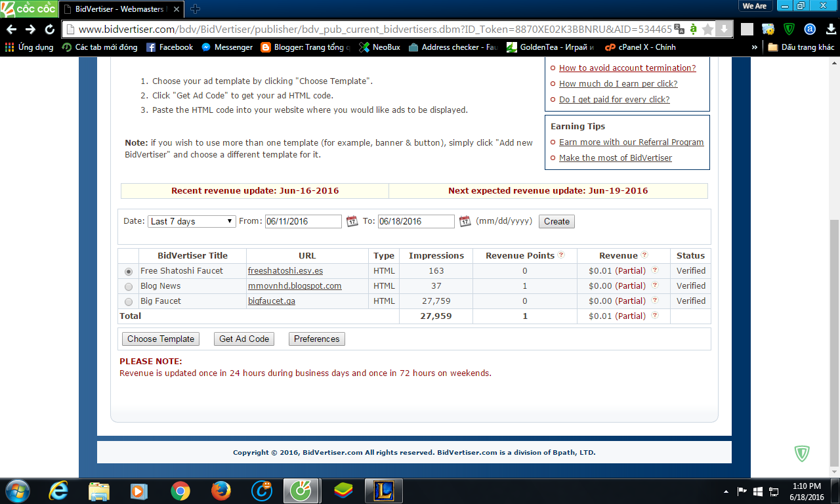Click the Choose Template button
Viewport: 840px width, 504px height.
161,339
